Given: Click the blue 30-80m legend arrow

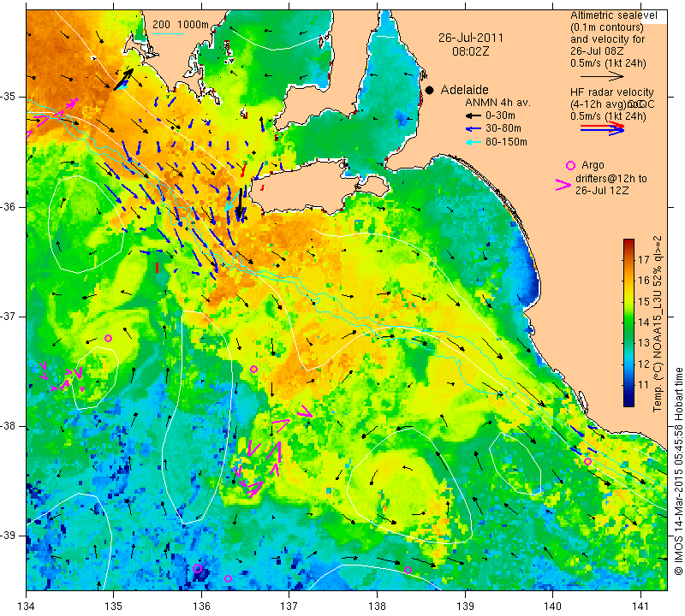Looking at the screenshot, I should [x=473, y=129].
